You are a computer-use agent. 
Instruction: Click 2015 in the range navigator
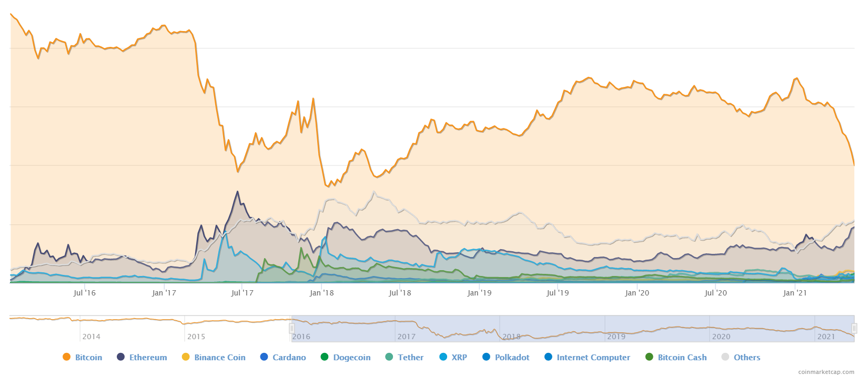tap(196, 337)
